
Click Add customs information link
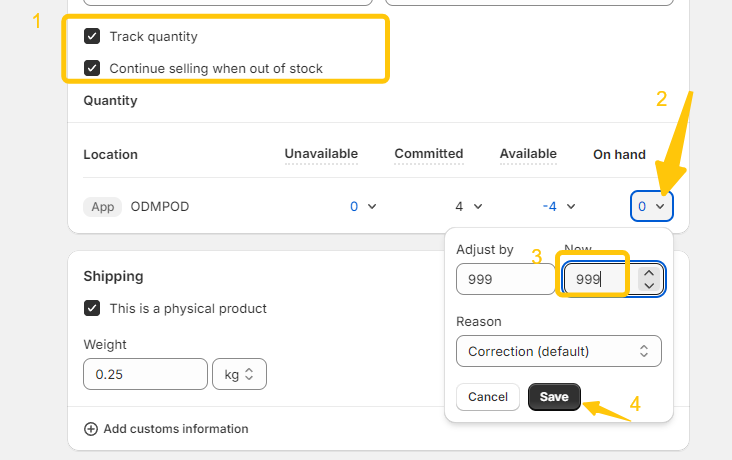click(175, 429)
